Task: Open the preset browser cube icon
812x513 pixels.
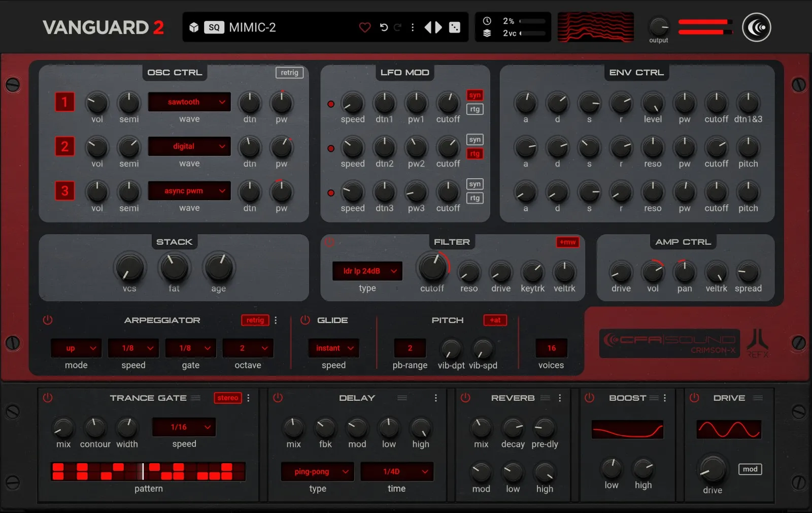Action: click(194, 27)
